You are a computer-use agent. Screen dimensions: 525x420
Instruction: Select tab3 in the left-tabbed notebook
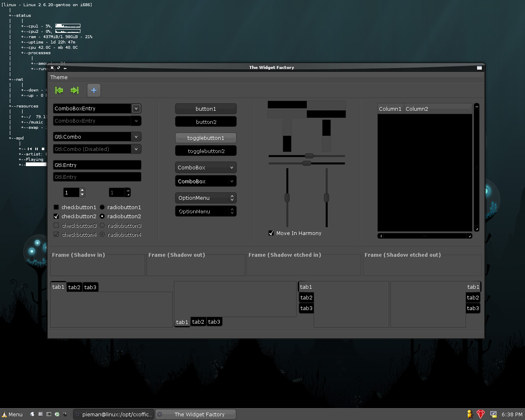306,308
